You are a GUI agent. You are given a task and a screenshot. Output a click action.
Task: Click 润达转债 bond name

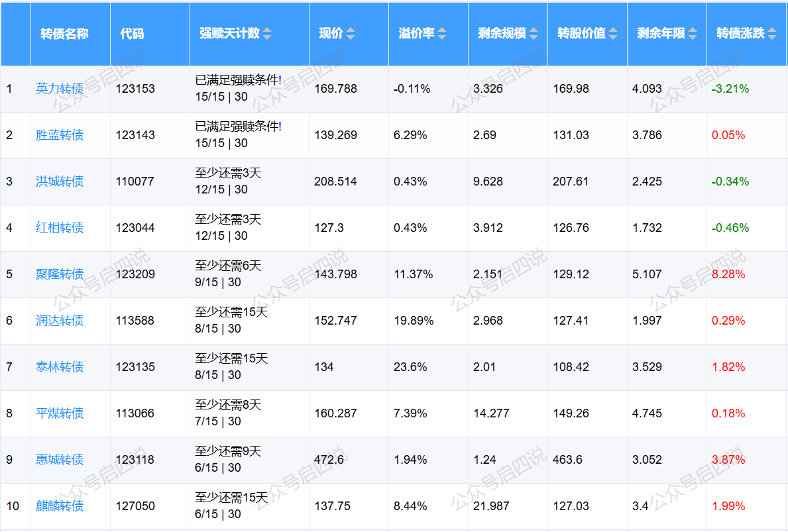60,321
